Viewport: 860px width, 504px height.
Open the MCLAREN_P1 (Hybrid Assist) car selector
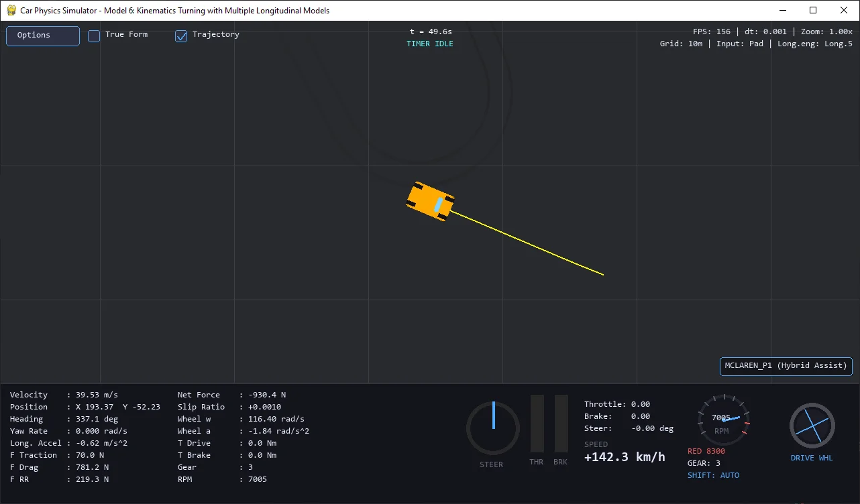coord(785,366)
